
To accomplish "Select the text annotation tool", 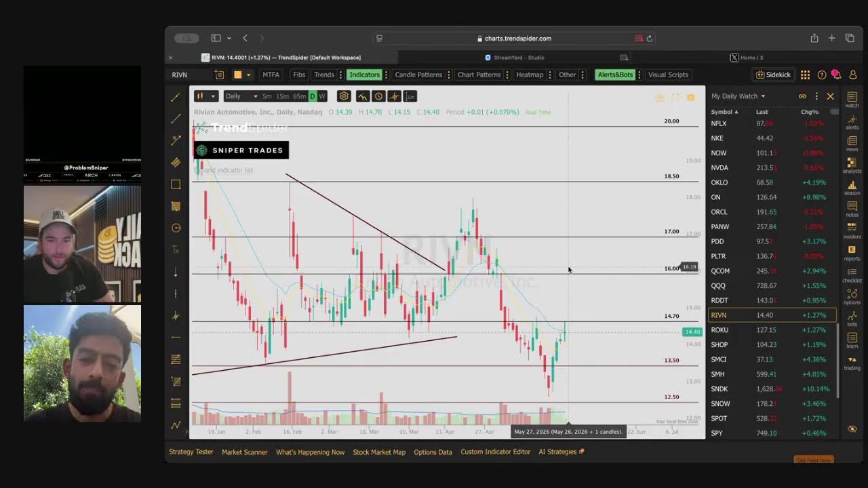I will point(176,250).
